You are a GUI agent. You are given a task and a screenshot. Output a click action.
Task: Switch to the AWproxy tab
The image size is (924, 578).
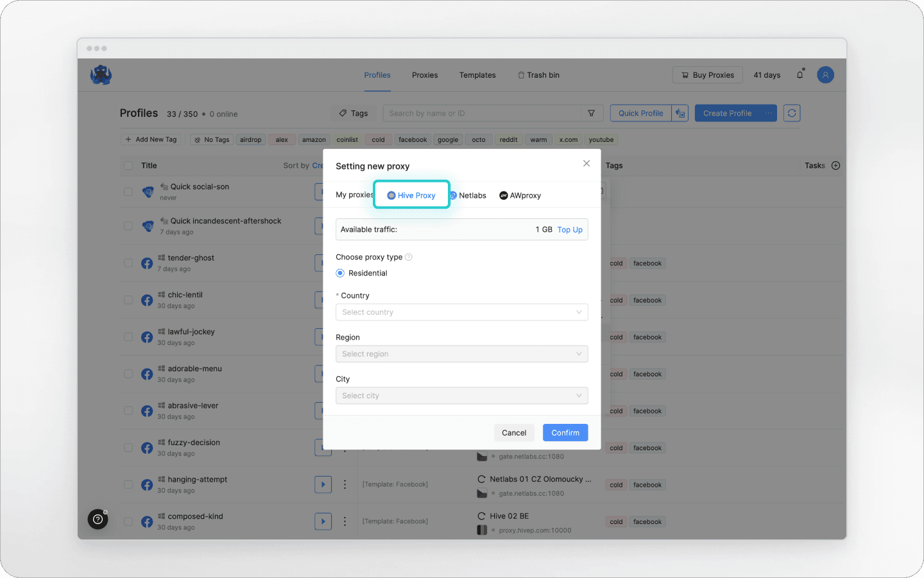click(520, 195)
